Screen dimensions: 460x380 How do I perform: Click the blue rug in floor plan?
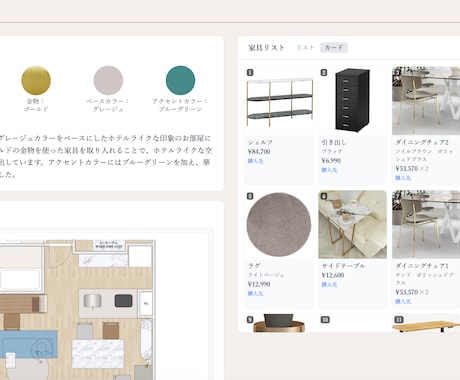(28, 344)
